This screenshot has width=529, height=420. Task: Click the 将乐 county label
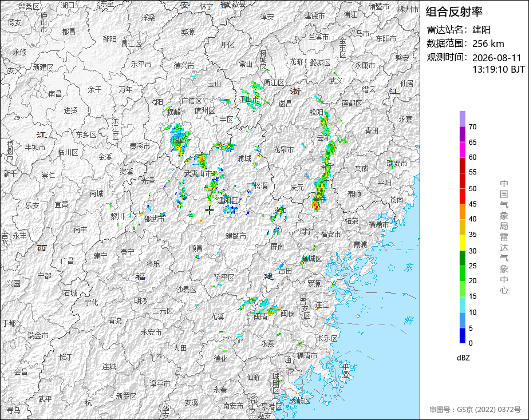point(153,264)
